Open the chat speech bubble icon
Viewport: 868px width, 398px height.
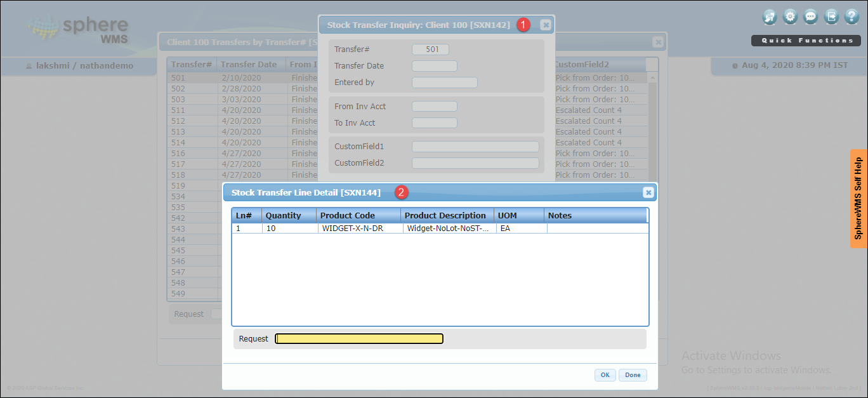point(810,17)
